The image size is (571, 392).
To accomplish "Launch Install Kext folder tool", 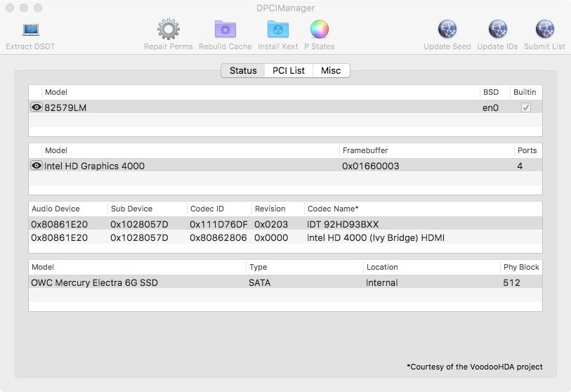I will click(278, 29).
